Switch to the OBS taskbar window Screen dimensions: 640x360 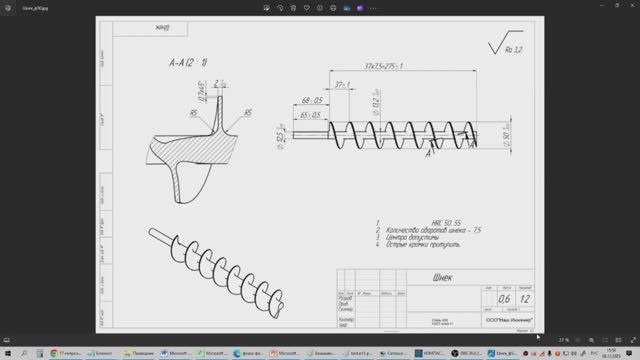pyautogui.click(x=466, y=353)
